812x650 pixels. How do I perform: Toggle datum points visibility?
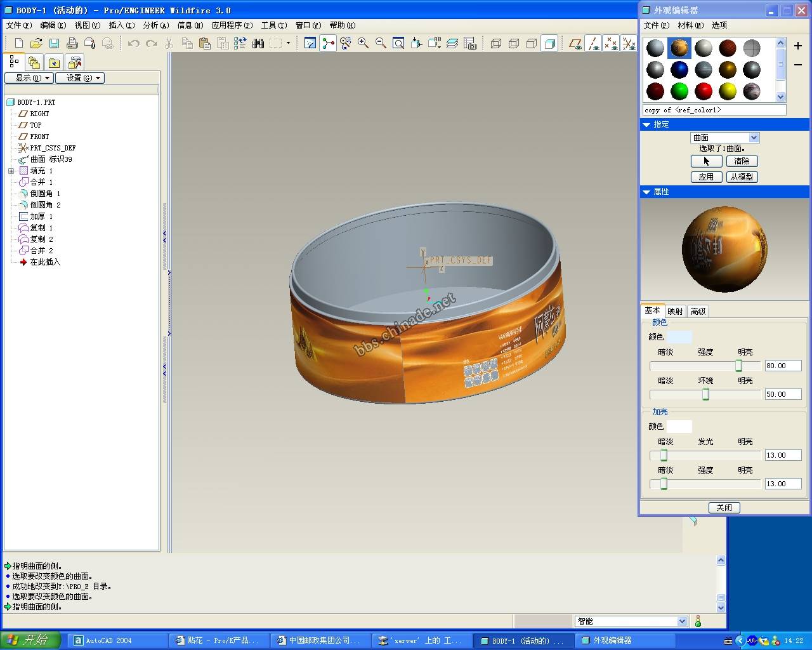click(611, 43)
